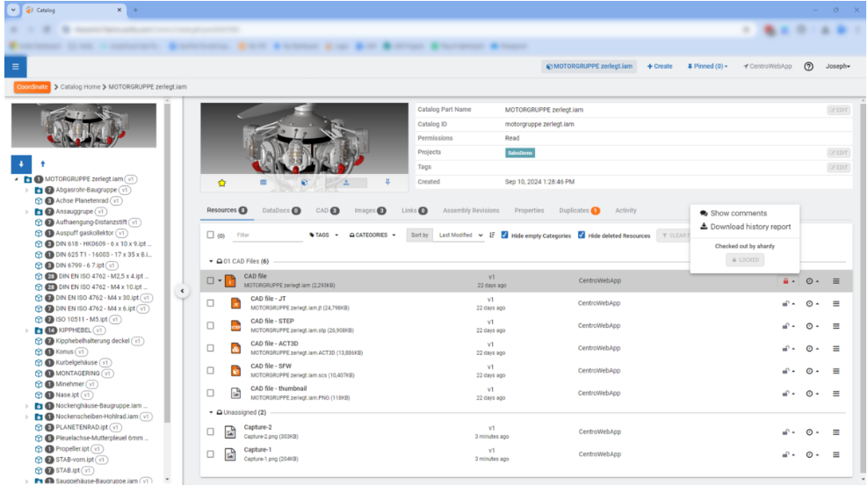Click the Filter input field
Screen dimensions: 868x486
[x=267, y=236]
